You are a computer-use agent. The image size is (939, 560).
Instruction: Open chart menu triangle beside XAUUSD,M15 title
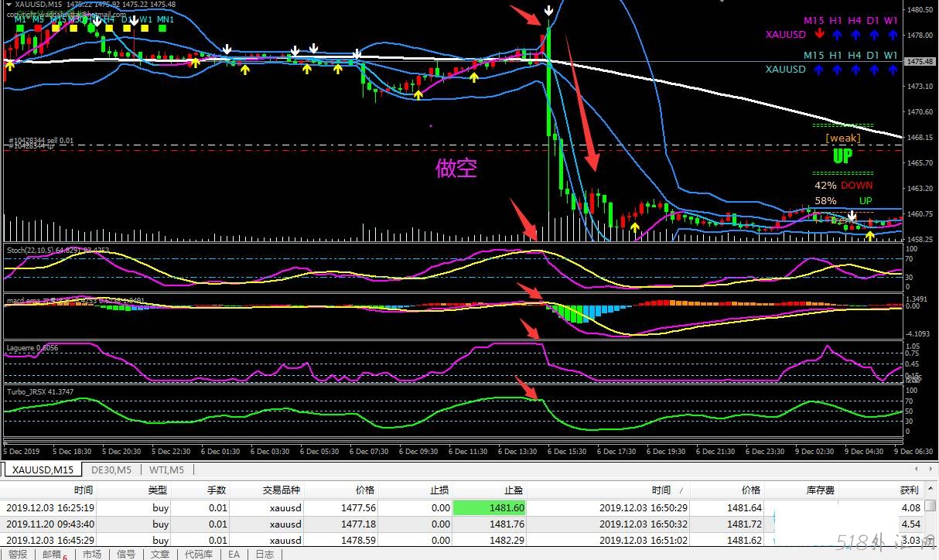click(x=8, y=5)
